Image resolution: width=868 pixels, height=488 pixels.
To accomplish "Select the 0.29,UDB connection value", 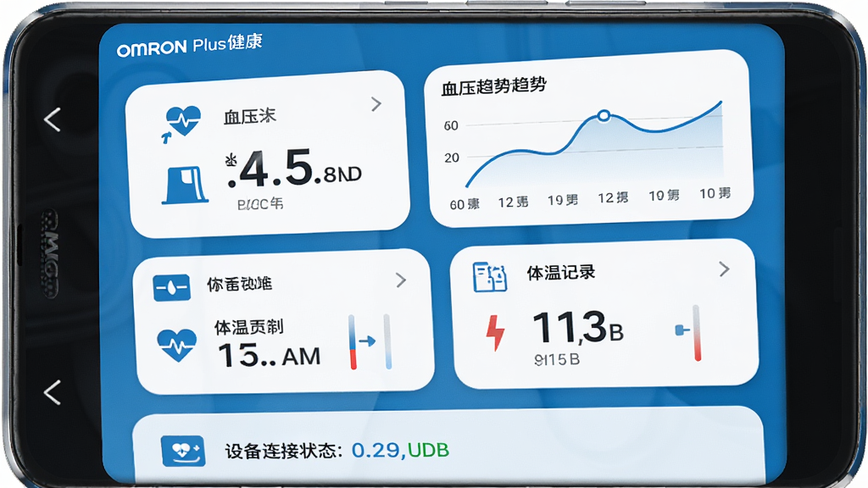I will [400, 450].
